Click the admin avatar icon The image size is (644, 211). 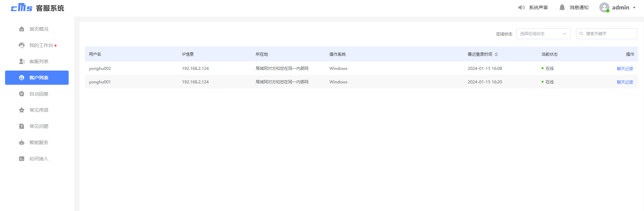[604, 7]
